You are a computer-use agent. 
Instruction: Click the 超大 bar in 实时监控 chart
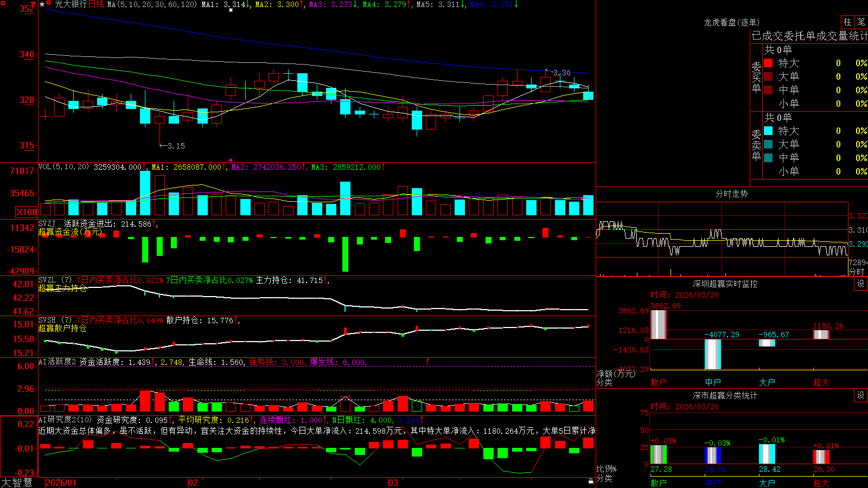click(821, 335)
